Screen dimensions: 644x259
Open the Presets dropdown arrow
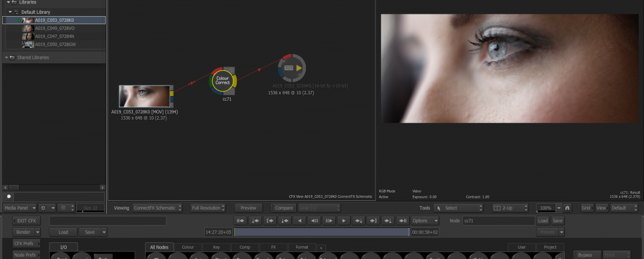[x=561, y=233]
